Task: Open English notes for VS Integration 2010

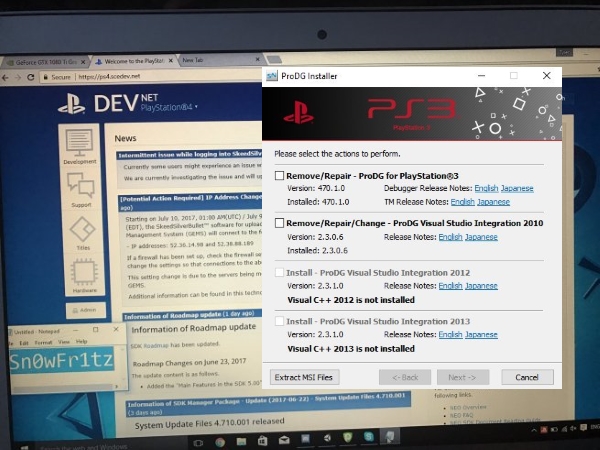Action: pyautogui.click(x=450, y=237)
